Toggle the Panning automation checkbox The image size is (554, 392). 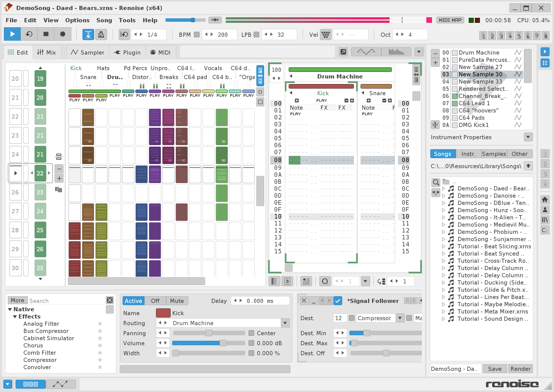[251, 333]
